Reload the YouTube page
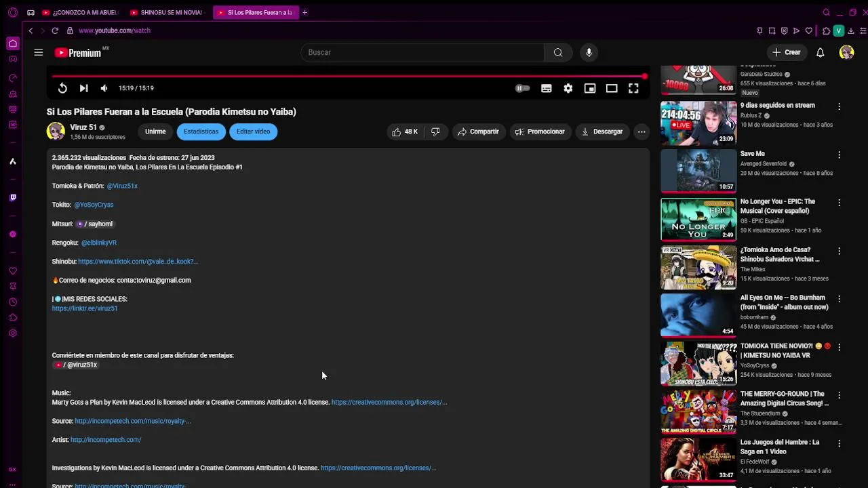Image resolution: width=868 pixels, height=488 pixels. point(55,30)
